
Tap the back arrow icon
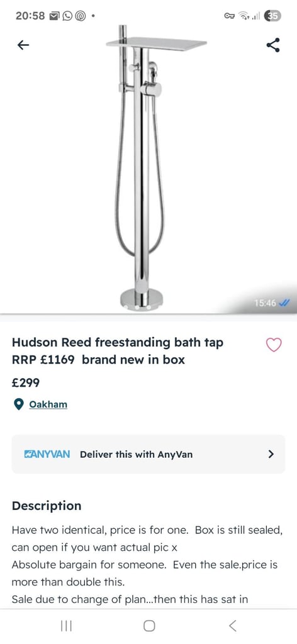(23, 45)
